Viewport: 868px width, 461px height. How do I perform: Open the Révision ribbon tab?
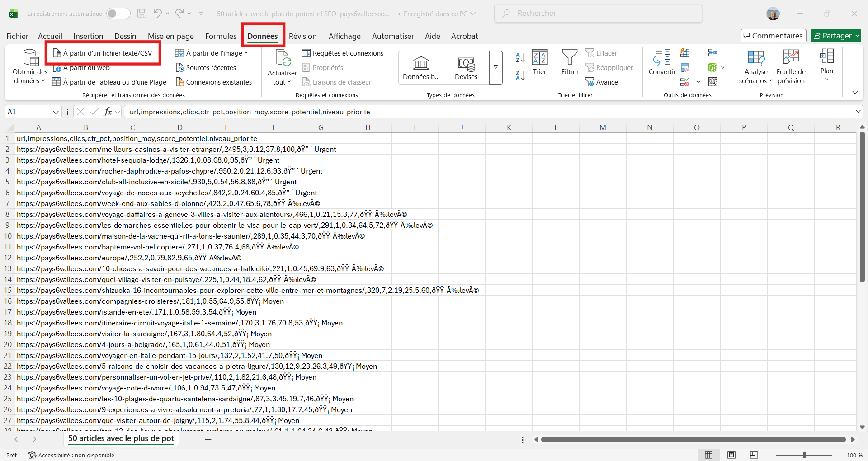pyautogui.click(x=302, y=36)
